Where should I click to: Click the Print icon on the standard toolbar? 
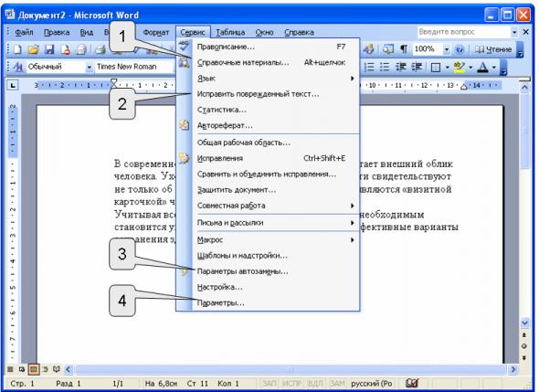pyautogui.click(x=100, y=50)
